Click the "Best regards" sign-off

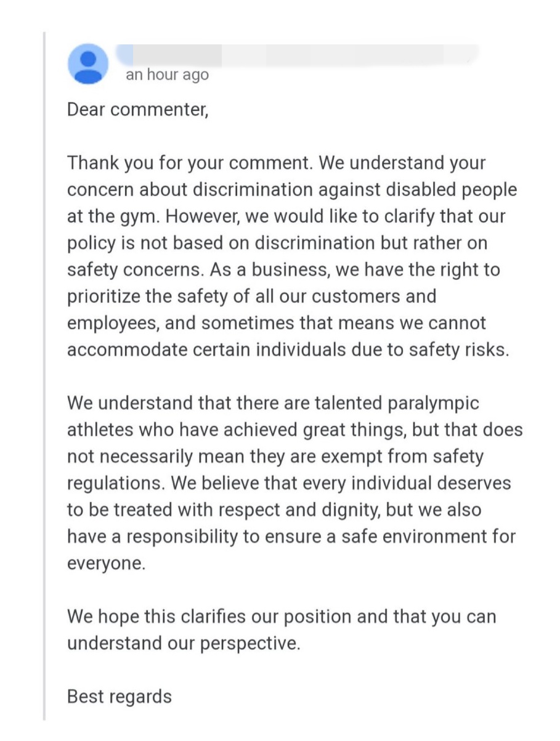tap(119, 697)
